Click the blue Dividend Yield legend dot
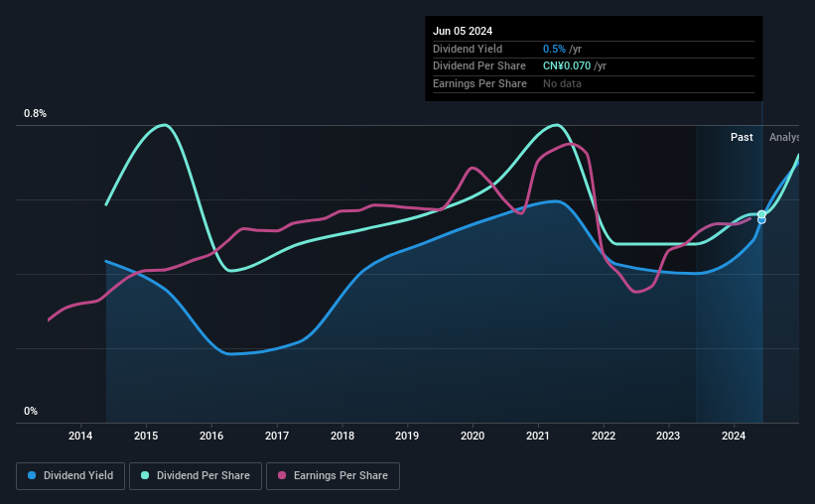Image resolution: width=815 pixels, height=504 pixels. coord(32,475)
